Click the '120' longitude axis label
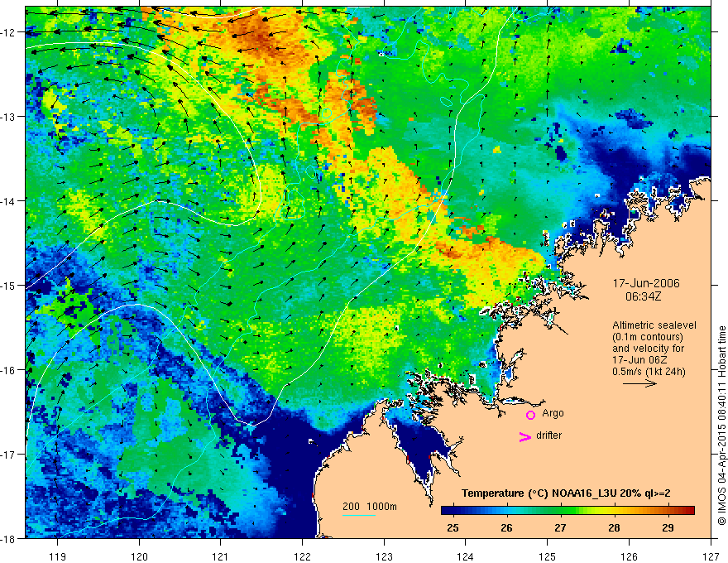728x563 pixels. 139,556
